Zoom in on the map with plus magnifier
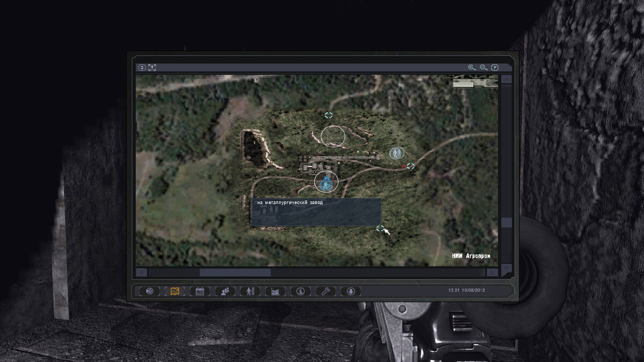Viewport: 644px width, 362px height. [x=472, y=68]
